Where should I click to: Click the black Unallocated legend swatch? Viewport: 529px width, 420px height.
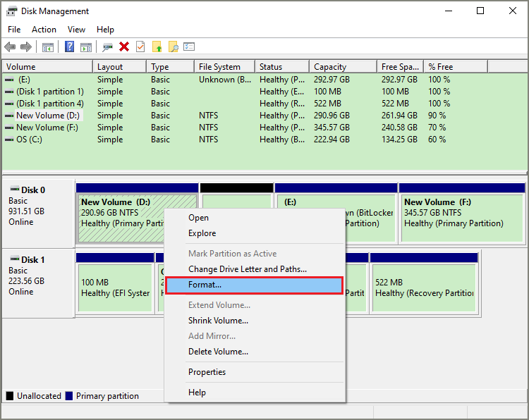pos(10,396)
